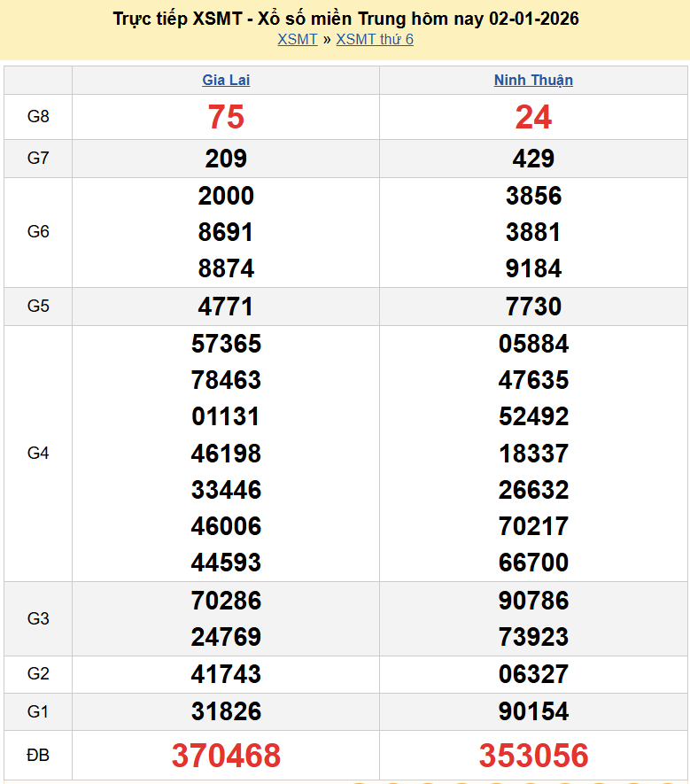690x784 pixels.
Task: Click Ninh Thuận G4 number 52492
Action: coord(533,416)
